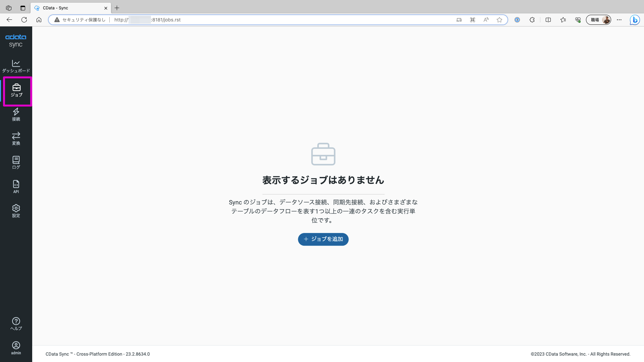The image size is (644, 362).
Task: Click the ジョブを追加 button
Action: 323,239
